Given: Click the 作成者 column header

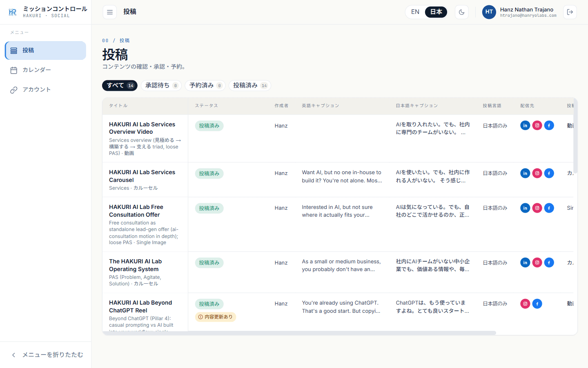Looking at the screenshot, I should (281, 106).
